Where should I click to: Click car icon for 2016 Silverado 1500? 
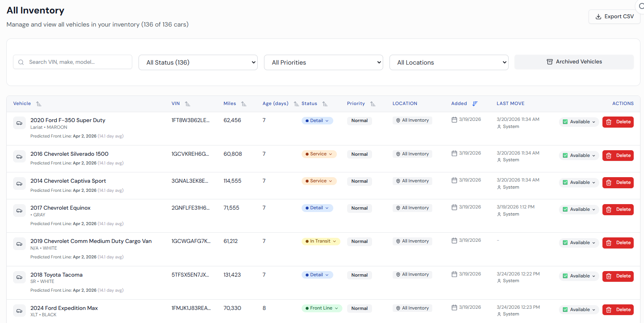(x=19, y=157)
